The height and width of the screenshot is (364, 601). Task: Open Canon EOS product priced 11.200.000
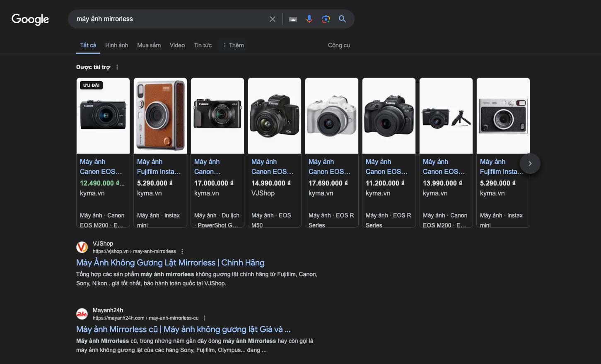point(387,166)
